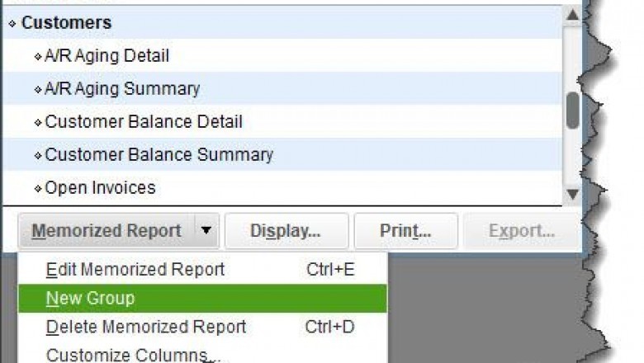Open the Customer Balance Detail report row

pyautogui.click(x=282, y=121)
